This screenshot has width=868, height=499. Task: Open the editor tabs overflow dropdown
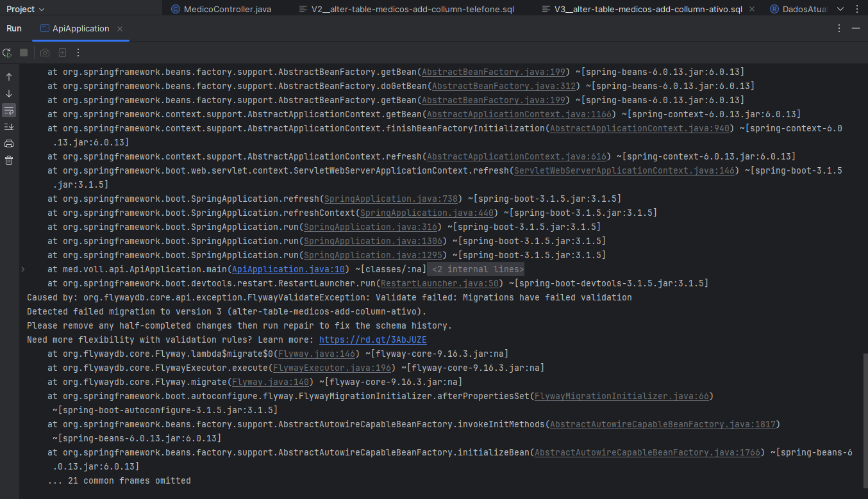click(x=840, y=9)
